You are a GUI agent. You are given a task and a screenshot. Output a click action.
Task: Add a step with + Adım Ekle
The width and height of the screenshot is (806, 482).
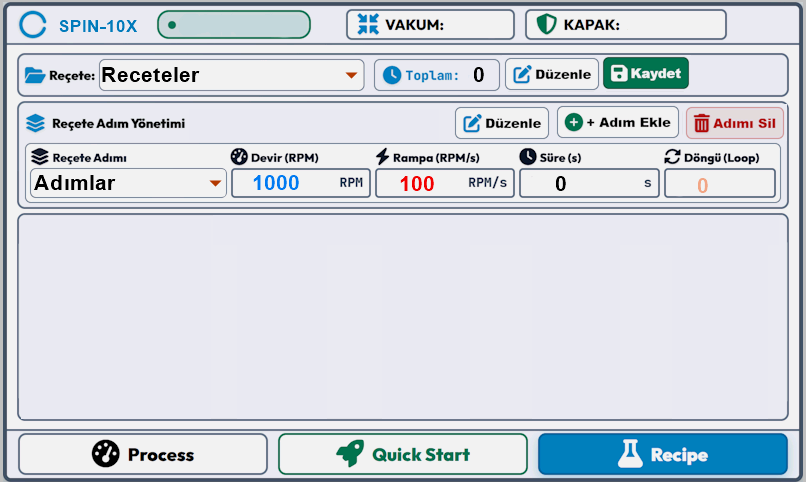(618, 122)
